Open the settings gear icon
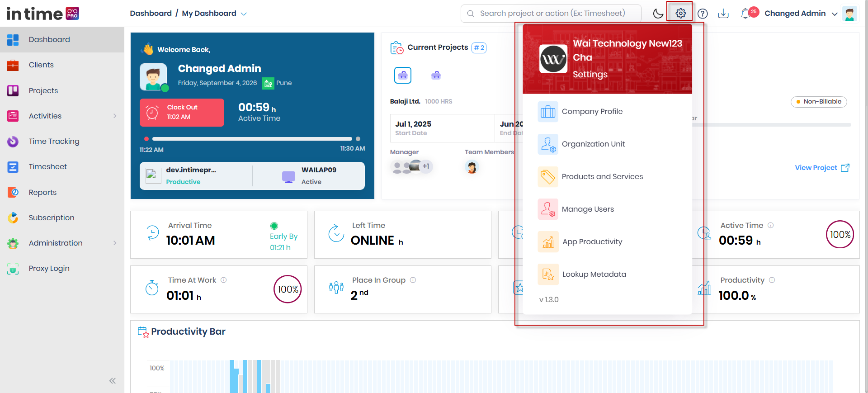Viewport: 868px width, 393px height. click(x=680, y=13)
